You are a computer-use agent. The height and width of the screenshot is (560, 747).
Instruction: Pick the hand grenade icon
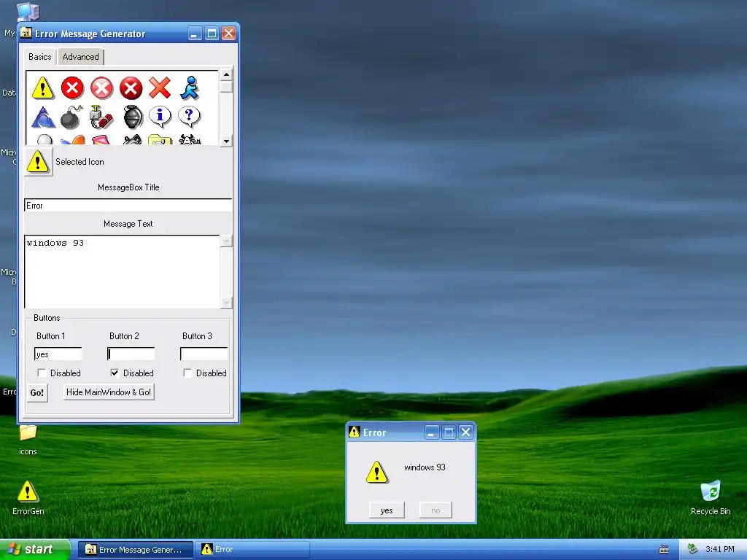click(x=133, y=117)
